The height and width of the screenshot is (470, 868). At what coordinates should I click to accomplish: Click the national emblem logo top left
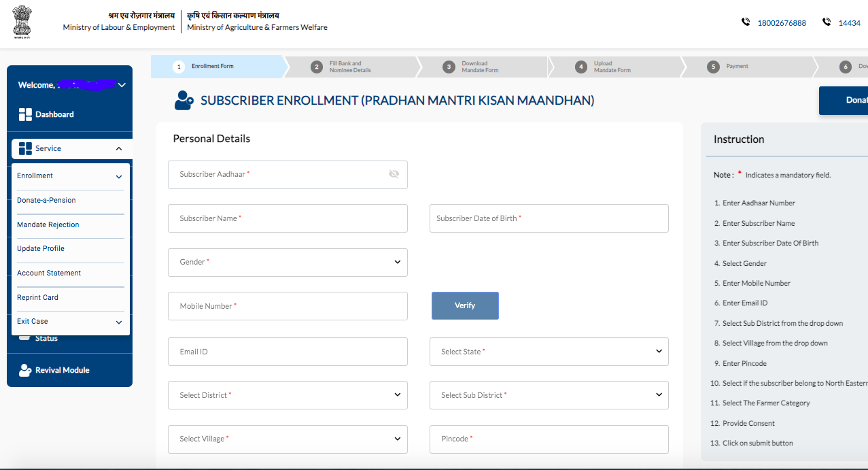(x=22, y=22)
